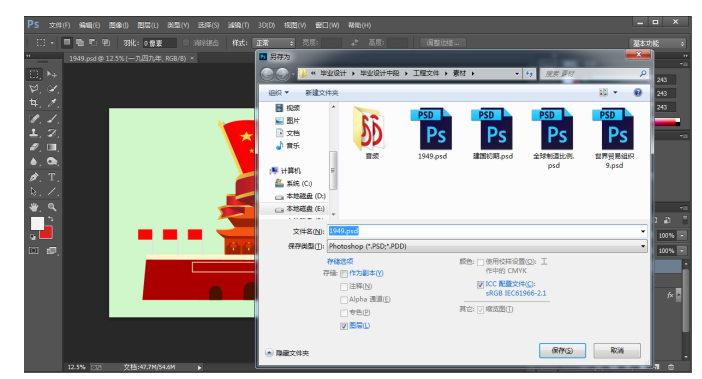This screenshot has width=702, height=379.
Task: Select the Quick Selection tool
Action: click(x=52, y=89)
